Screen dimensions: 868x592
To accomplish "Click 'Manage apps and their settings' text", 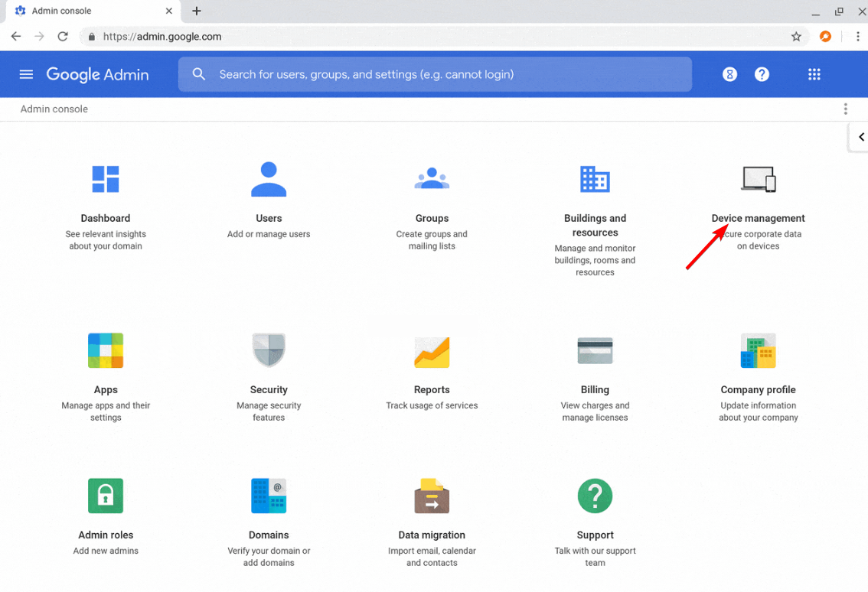I will point(105,411).
